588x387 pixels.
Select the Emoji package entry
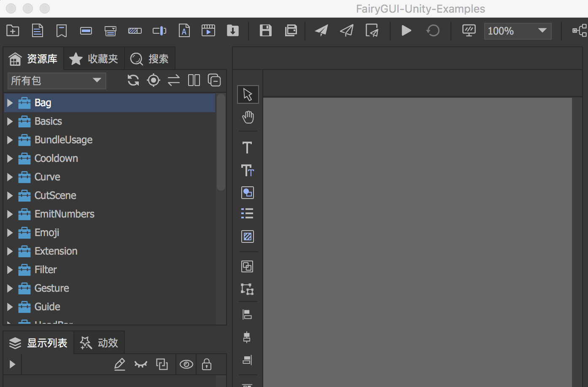tap(47, 233)
